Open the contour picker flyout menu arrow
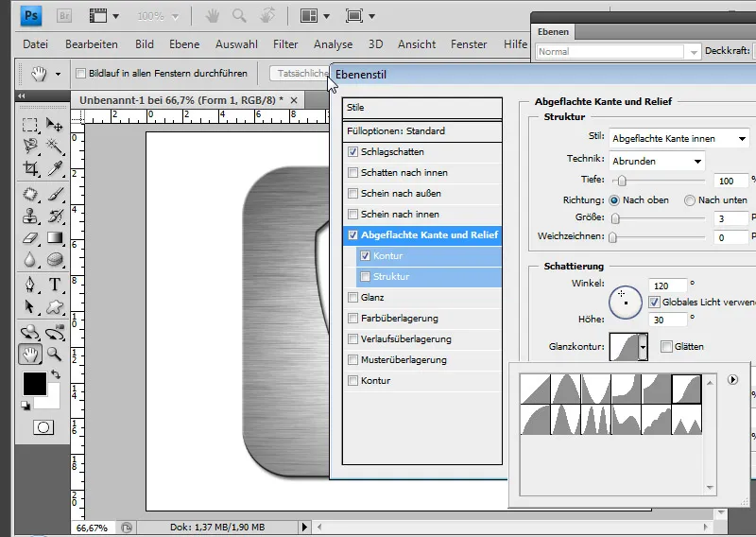756x537 pixels. [733, 380]
